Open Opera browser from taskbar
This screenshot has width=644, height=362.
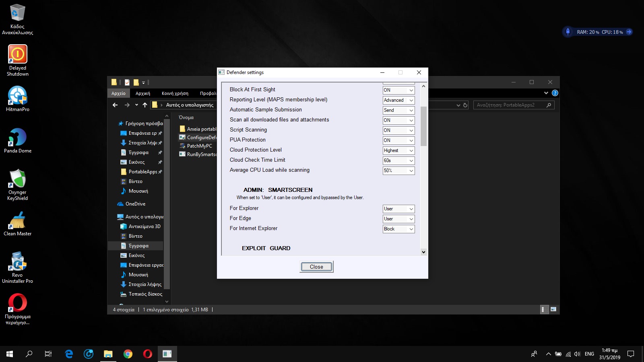tap(148, 354)
